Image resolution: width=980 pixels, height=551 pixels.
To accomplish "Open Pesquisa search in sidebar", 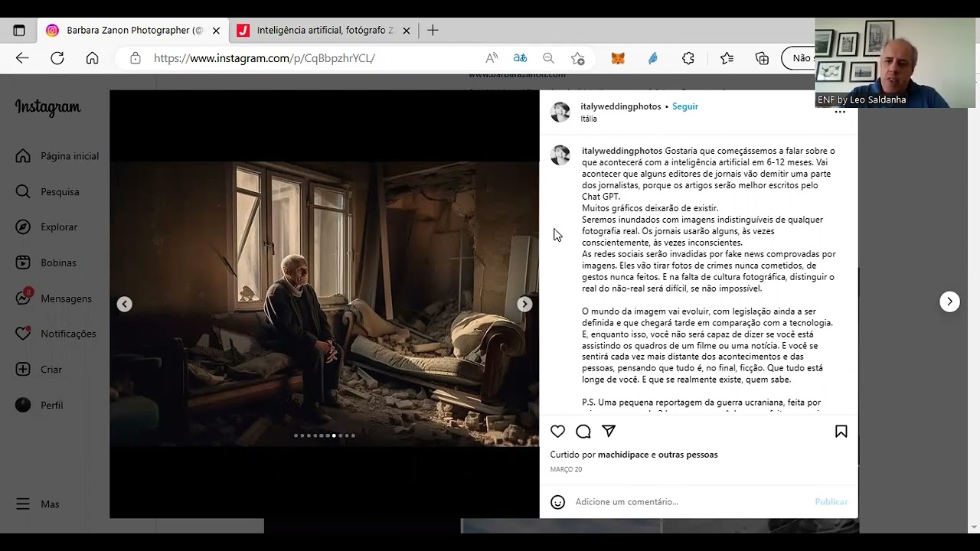I will click(47, 192).
